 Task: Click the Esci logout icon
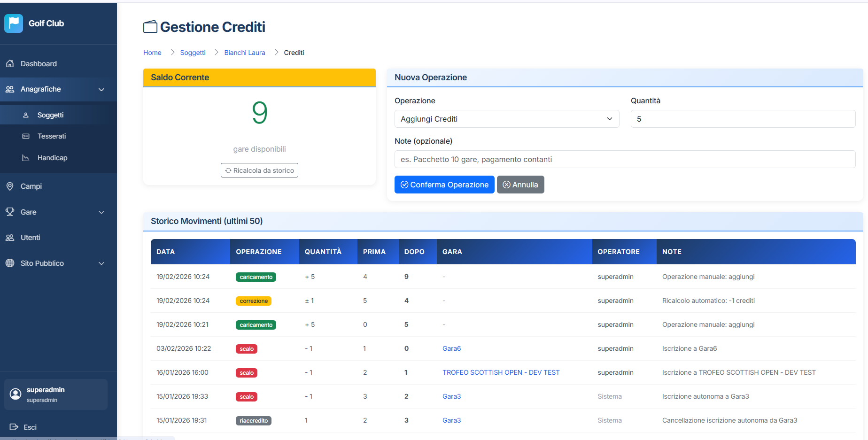14,427
